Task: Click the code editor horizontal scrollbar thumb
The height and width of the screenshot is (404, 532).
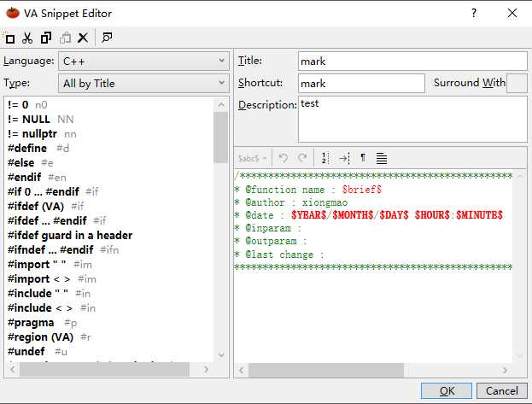Action: pos(326,370)
